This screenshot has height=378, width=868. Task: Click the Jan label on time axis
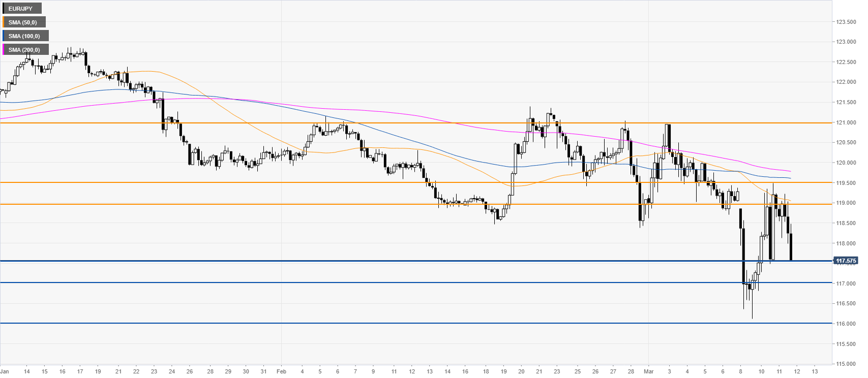[x=5, y=371]
